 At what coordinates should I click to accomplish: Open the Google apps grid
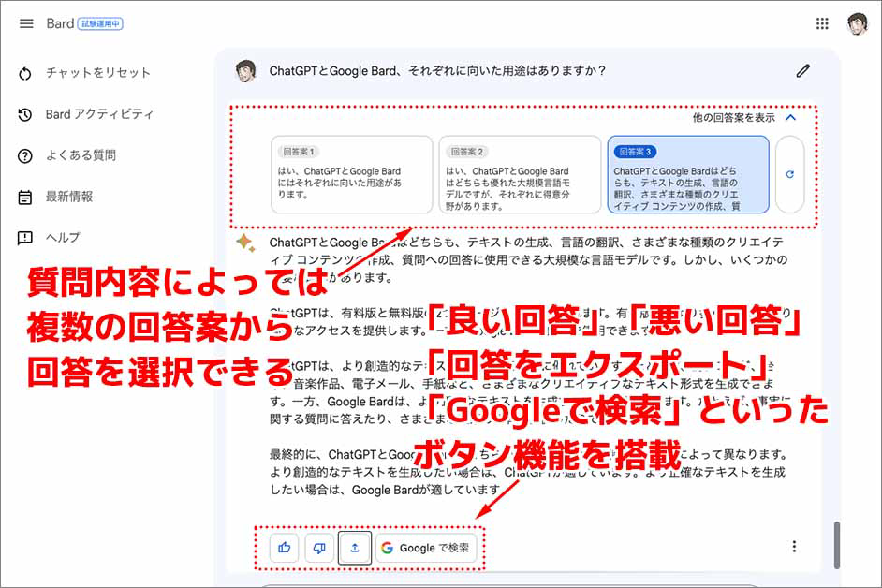[x=822, y=23]
